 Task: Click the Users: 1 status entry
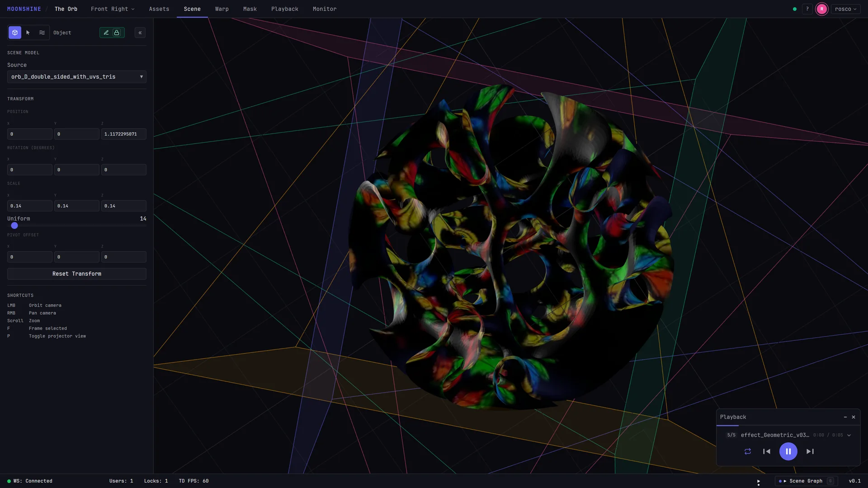point(121,481)
